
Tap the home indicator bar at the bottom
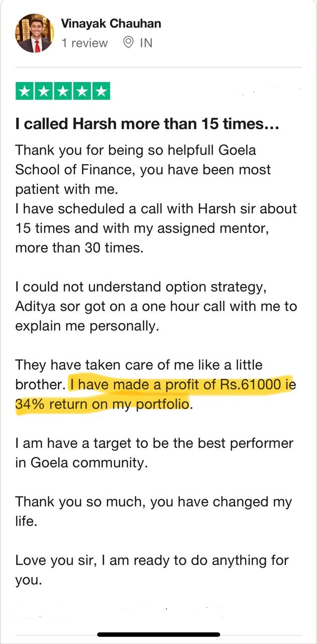(159, 634)
